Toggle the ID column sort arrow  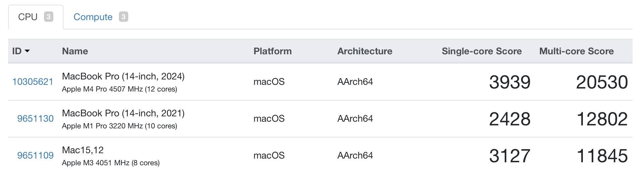point(27,51)
